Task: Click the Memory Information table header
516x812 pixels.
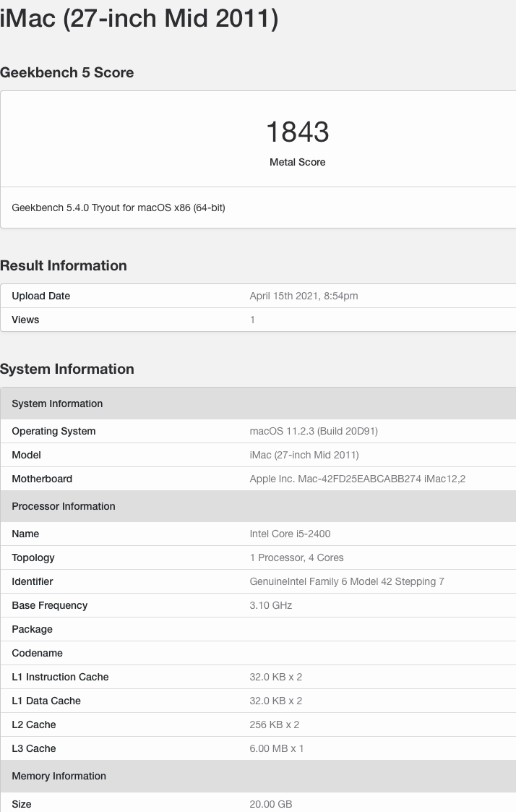Action: click(x=59, y=776)
